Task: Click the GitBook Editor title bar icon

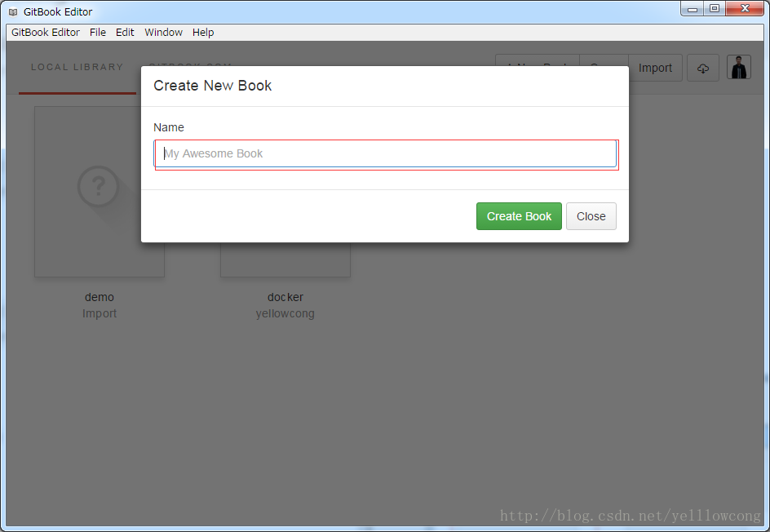Action: pyautogui.click(x=13, y=11)
